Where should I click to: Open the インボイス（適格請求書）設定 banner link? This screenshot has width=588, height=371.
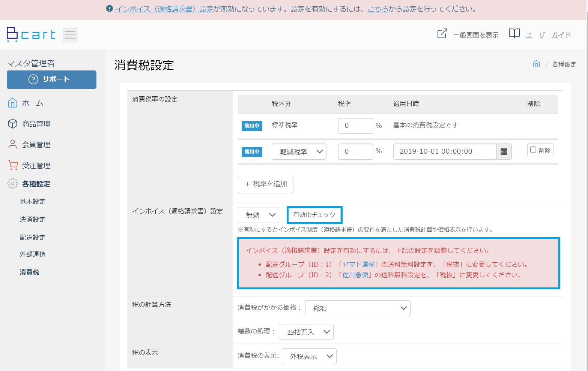[x=164, y=9]
